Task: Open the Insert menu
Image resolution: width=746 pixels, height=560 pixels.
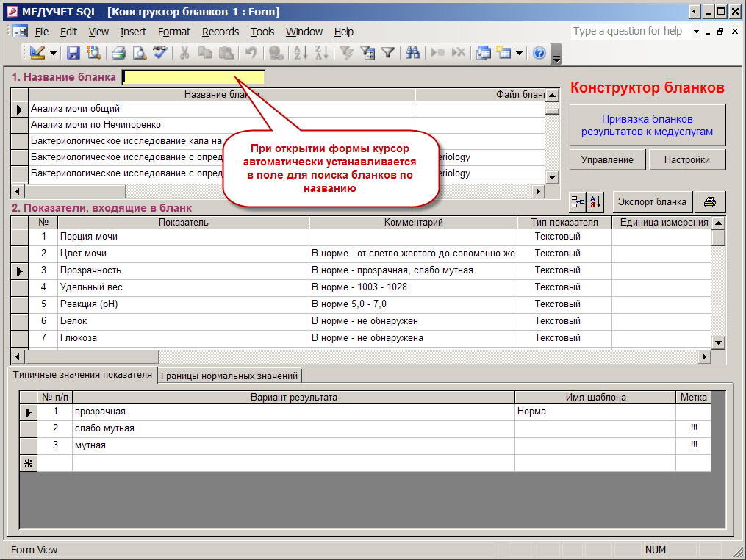Action: coord(133,32)
